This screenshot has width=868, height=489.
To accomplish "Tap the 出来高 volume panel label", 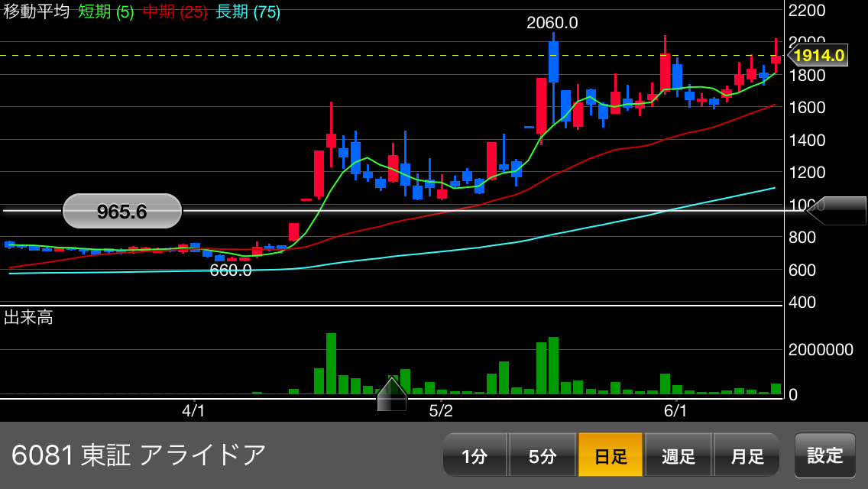I will click(x=29, y=318).
